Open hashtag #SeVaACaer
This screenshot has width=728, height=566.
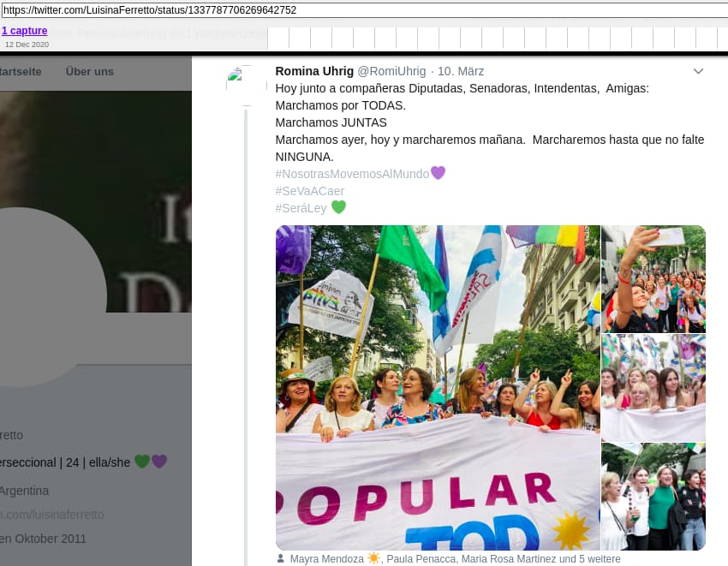tap(310, 191)
